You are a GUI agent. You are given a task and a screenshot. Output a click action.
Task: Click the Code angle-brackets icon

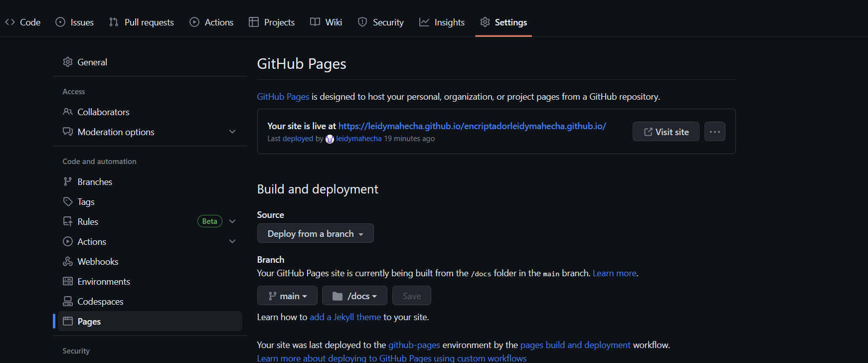click(10, 22)
